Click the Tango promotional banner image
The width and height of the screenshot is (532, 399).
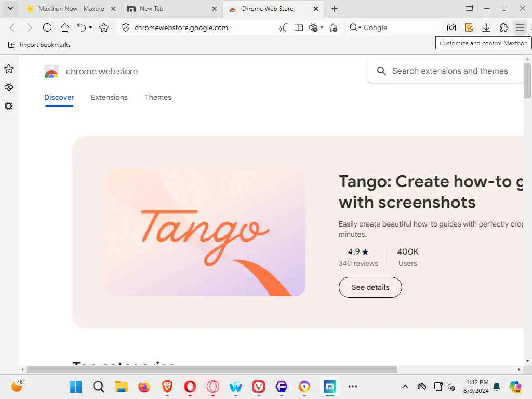coord(206,233)
